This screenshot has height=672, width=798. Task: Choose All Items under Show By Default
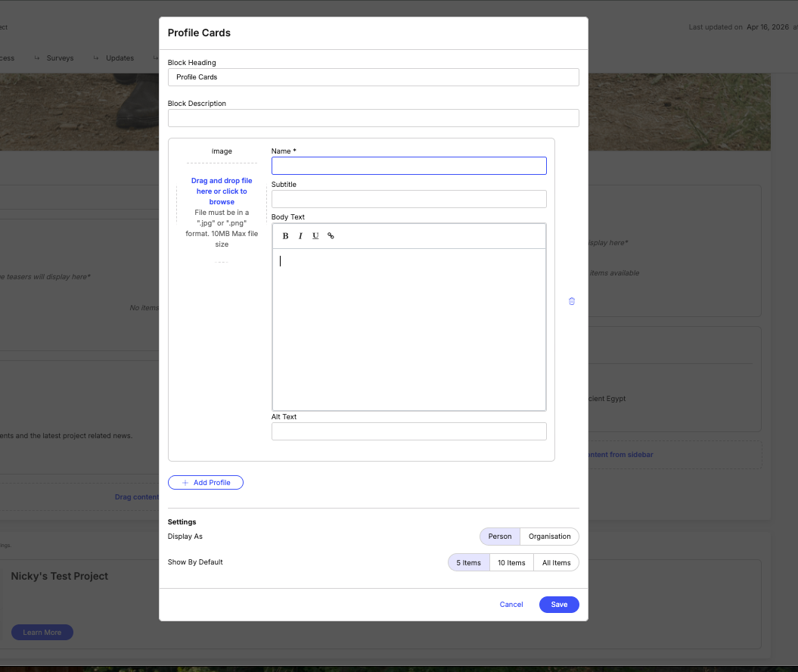point(556,562)
